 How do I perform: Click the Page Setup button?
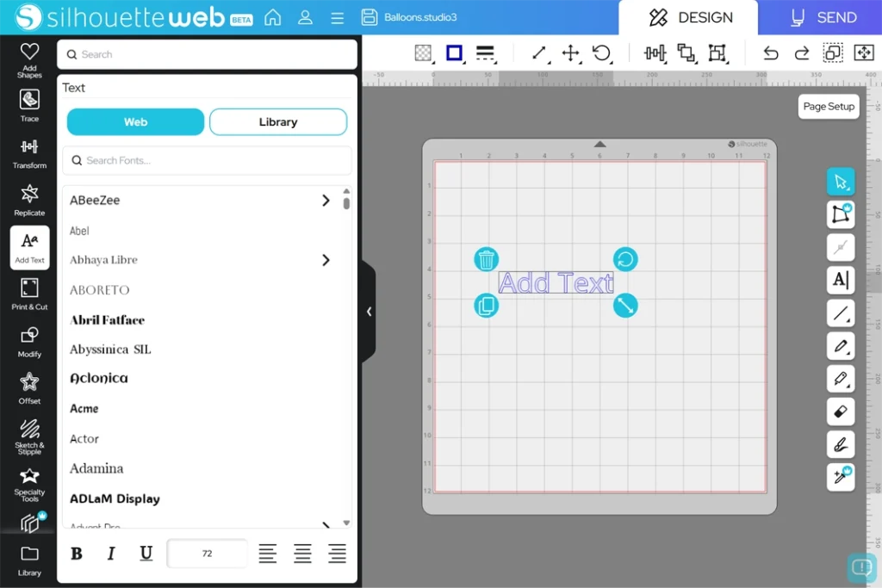coord(828,107)
